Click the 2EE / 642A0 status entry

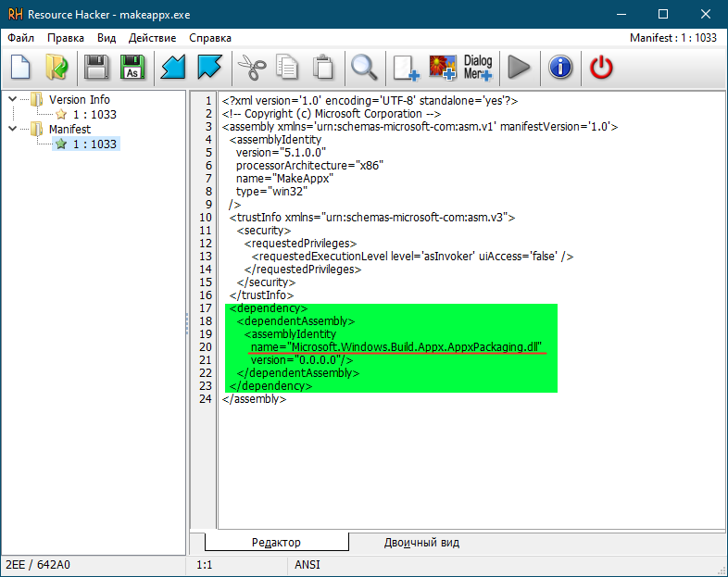[x=38, y=564]
